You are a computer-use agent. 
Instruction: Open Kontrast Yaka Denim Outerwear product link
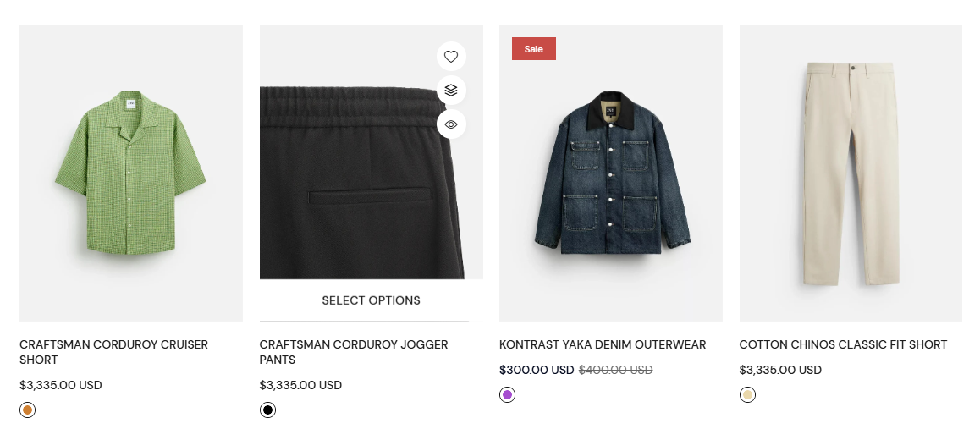(x=603, y=344)
